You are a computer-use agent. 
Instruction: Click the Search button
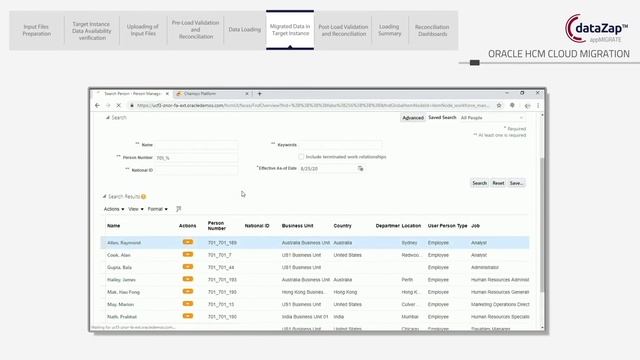[x=479, y=183]
